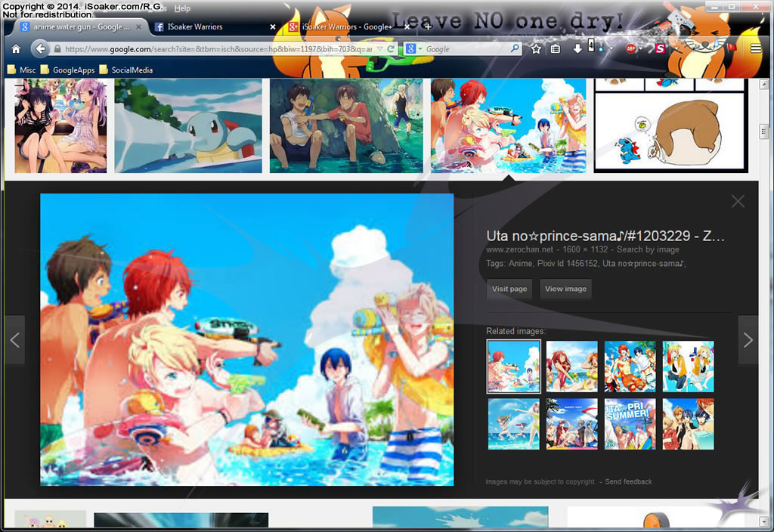Bookmark this page with the star icon
The height and width of the screenshot is (532, 774).
[536, 48]
